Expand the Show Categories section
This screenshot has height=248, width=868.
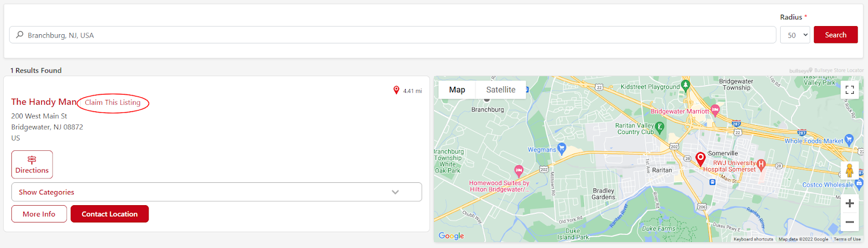click(216, 192)
